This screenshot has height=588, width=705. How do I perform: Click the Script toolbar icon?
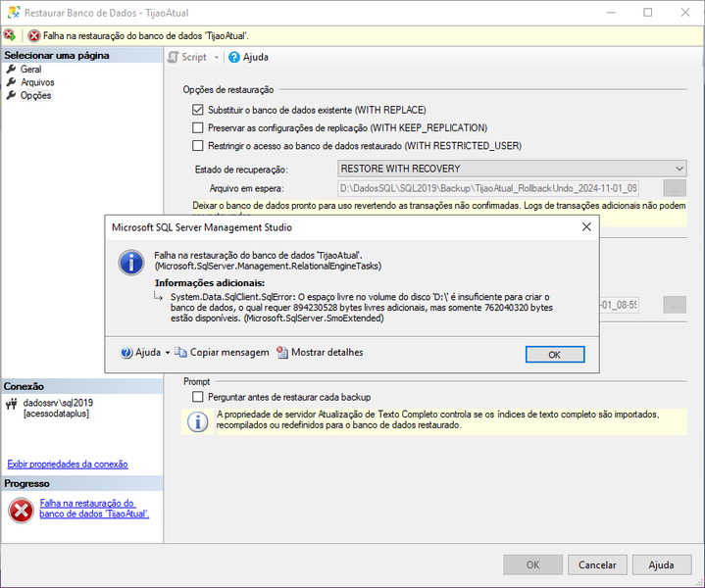[x=174, y=57]
